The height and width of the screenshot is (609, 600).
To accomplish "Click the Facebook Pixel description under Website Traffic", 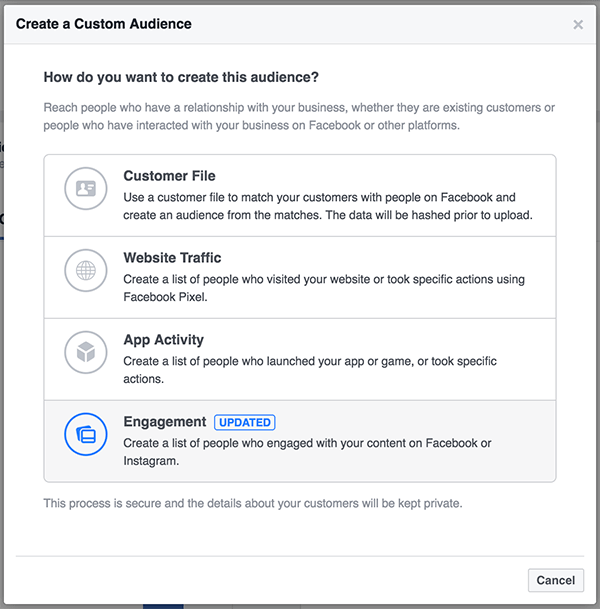I will pyautogui.click(x=324, y=288).
